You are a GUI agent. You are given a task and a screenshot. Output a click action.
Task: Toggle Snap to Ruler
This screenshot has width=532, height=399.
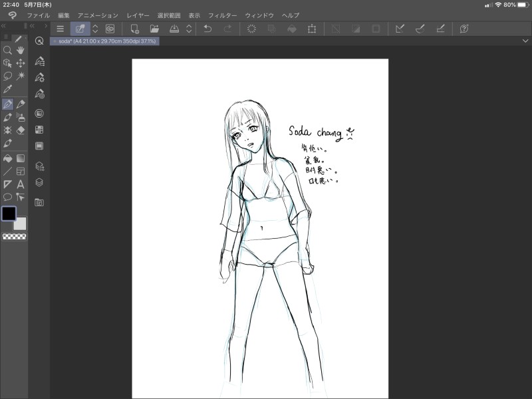tap(400, 29)
